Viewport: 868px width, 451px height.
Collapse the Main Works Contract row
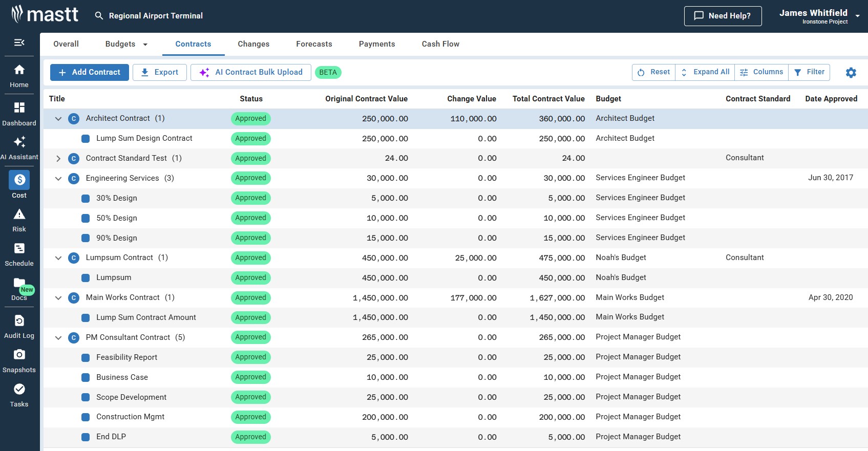click(x=58, y=298)
